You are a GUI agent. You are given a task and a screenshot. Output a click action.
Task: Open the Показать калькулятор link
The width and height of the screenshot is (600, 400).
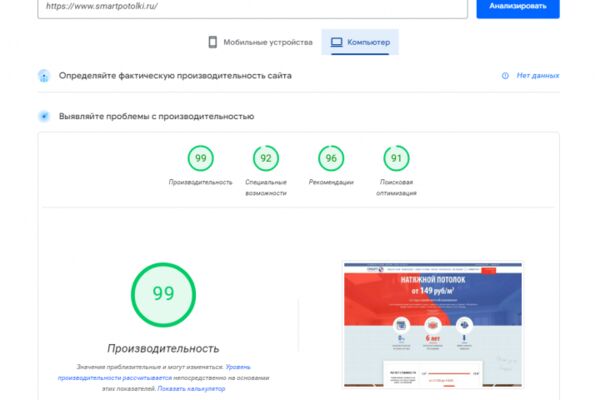tap(191, 389)
